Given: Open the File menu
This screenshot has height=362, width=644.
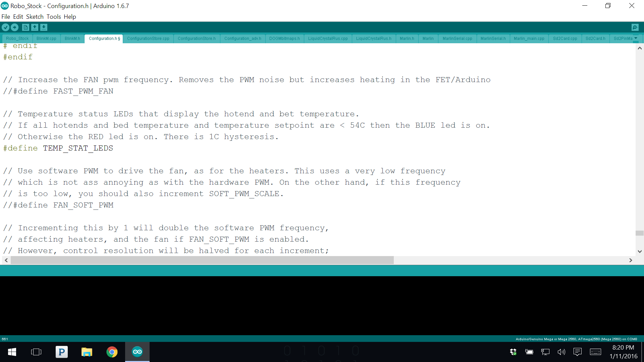Looking at the screenshot, I should coord(5,16).
